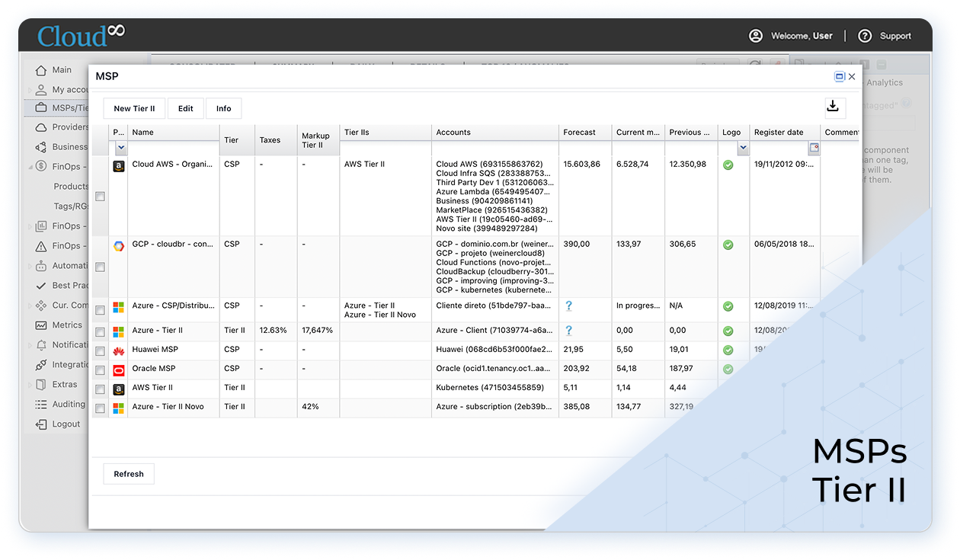Check the Azure - Tier II row checkbox
This screenshot has height=560, width=960.
[100, 332]
